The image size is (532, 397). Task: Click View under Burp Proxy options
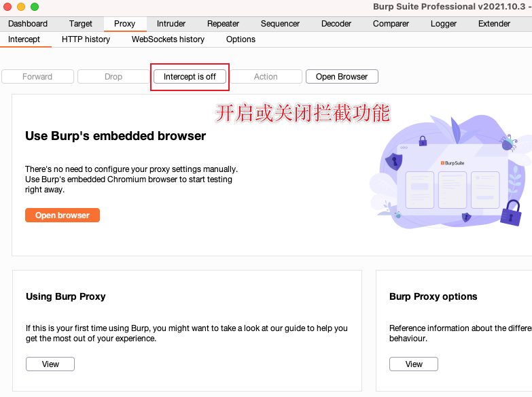pos(414,364)
